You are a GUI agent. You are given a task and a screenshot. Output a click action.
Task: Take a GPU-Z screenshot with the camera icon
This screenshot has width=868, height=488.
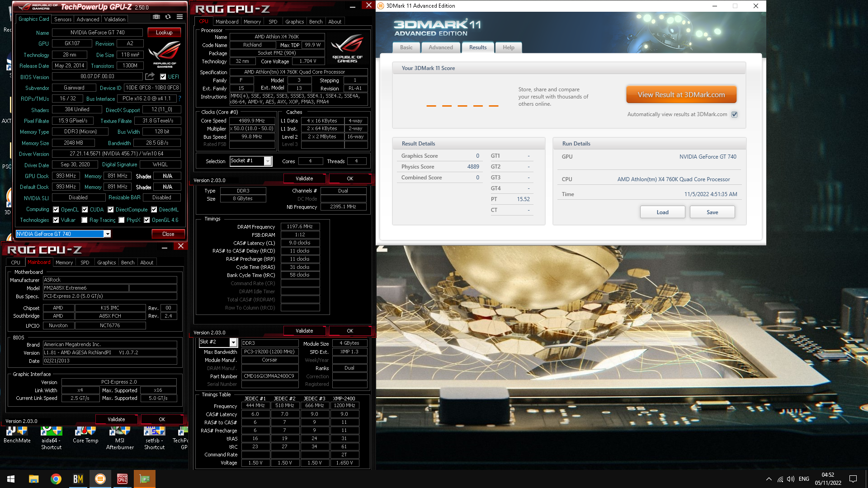(156, 17)
